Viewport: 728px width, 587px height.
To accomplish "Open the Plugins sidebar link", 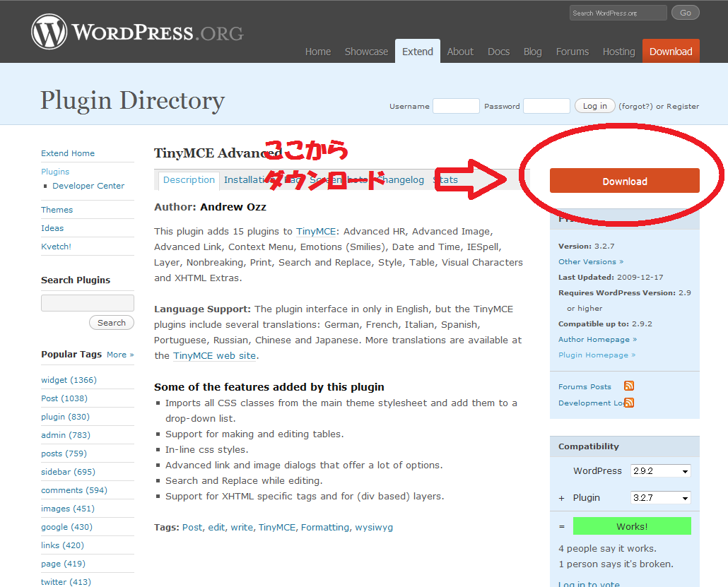I will coord(55,172).
